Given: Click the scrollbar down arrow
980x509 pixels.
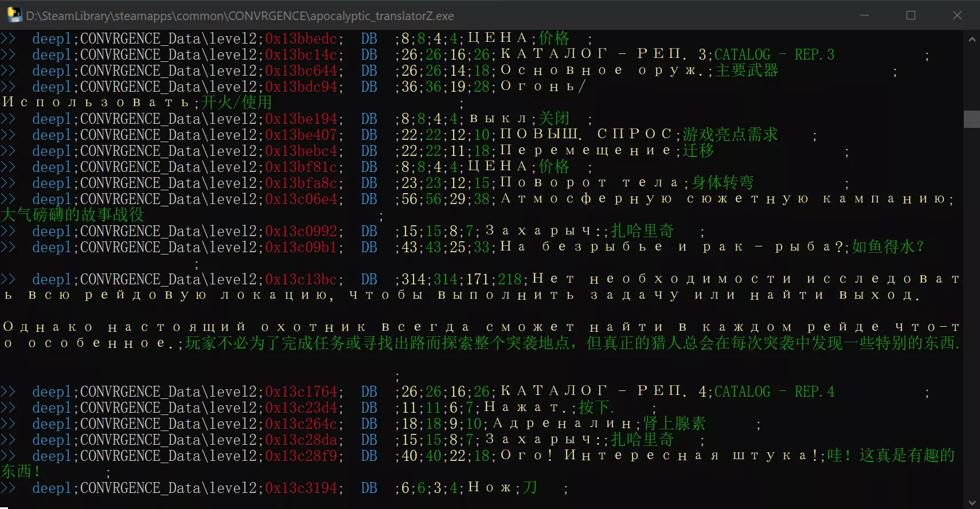Looking at the screenshot, I should point(972,503).
